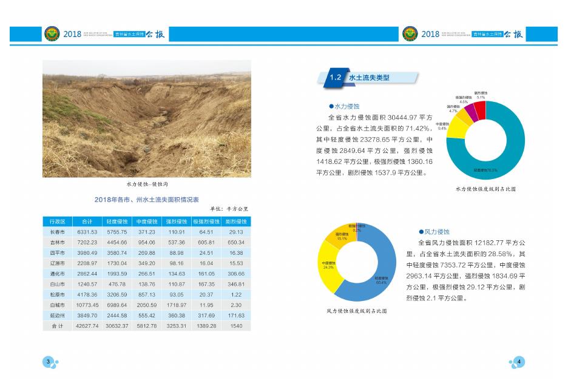The width and height of the screenshot is (568, 392).
Task: Click the page number 4 badge
Action: pyautogui.click(x=519, y=362)
